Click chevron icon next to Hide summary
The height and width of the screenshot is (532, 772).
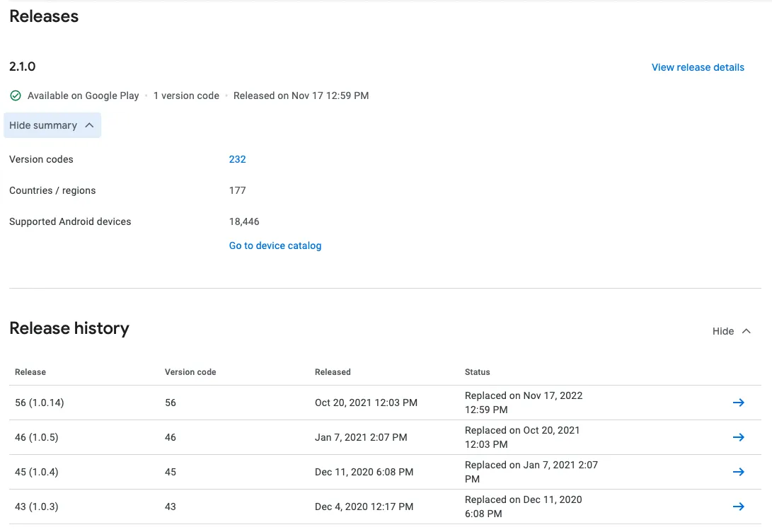pyautogui.click(x=89, y=125)
